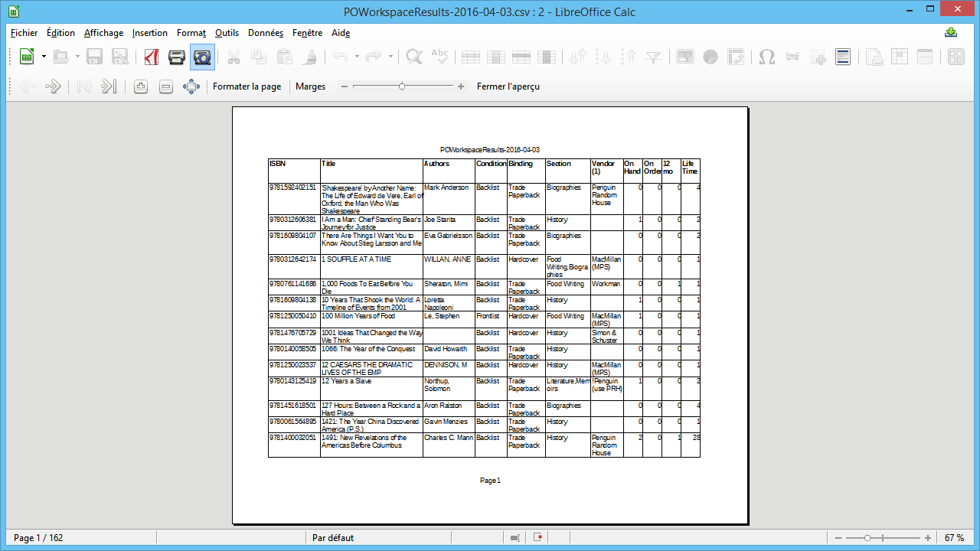Click the Clone formatting brush icon
The image size is (980, 551).
tap(309, 57)
